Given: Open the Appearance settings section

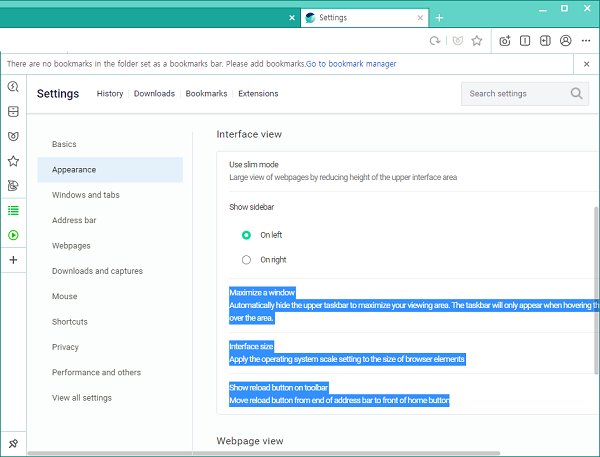Looking at the screenshot, I should [x=74, y=170].
